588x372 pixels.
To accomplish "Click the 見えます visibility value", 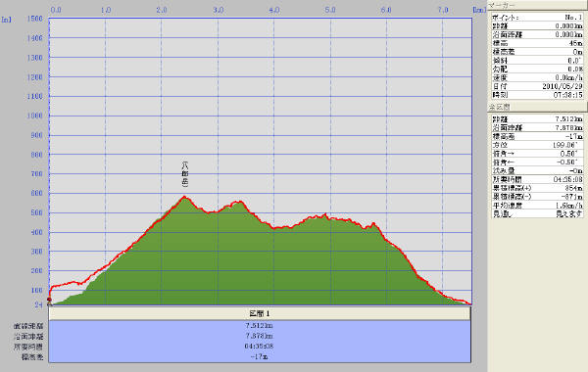I will click(568, 214).
